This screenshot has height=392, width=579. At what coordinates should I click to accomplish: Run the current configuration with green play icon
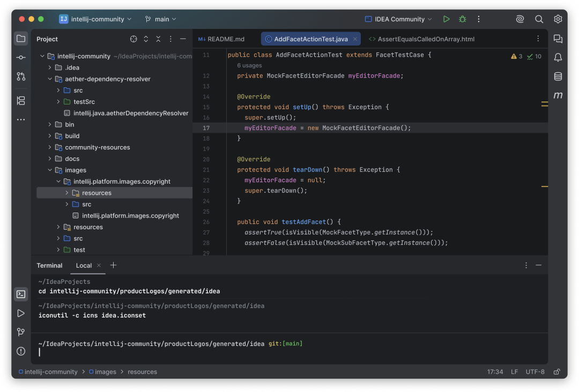tap(446, 19)
